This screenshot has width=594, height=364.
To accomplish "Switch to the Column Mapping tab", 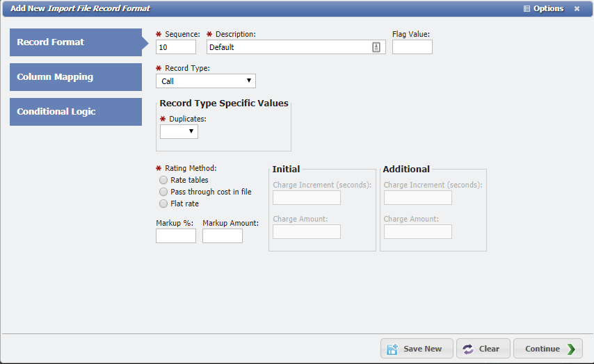I will pos(76,77).
